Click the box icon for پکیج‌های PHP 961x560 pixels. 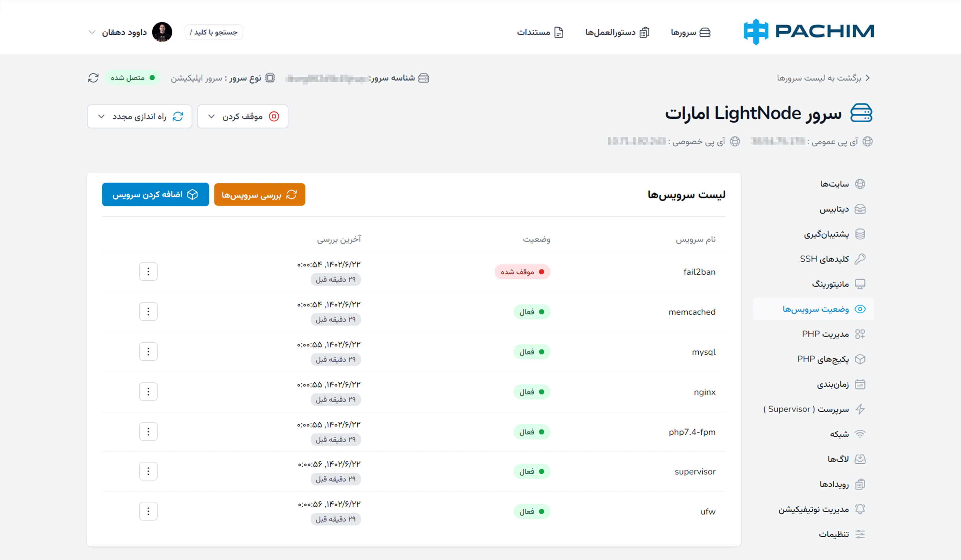tap(860, 359)
